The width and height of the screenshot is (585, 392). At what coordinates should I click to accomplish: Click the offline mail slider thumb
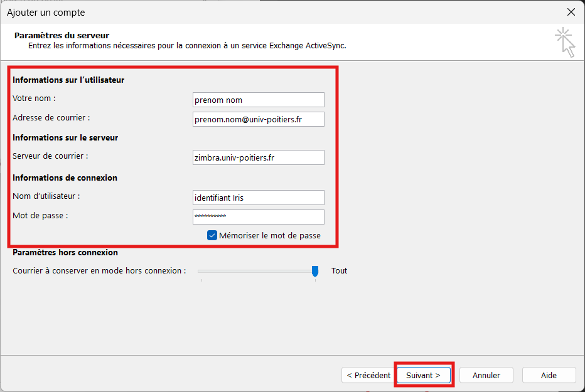[x=315, y=271]
